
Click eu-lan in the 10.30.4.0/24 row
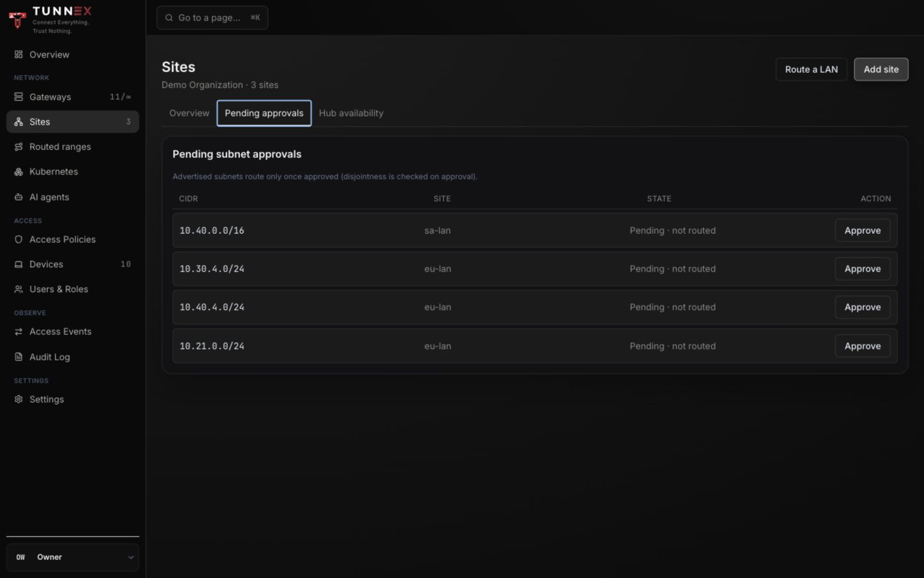tap(438, 269)
